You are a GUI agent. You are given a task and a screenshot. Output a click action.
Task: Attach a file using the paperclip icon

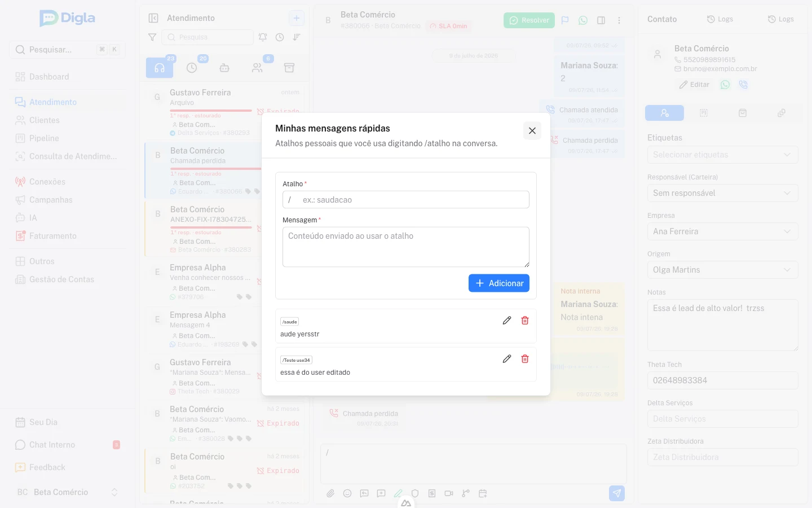[x=330, y=493]
